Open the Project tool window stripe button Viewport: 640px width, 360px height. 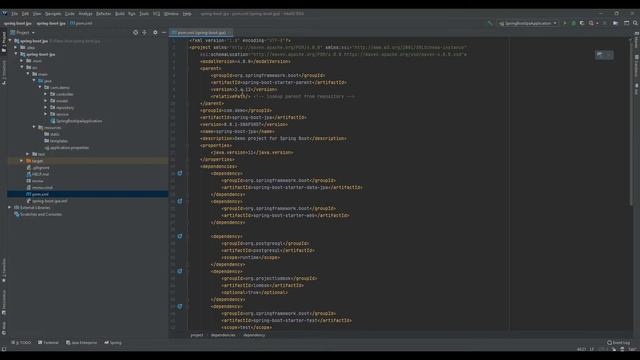point(4,42)
